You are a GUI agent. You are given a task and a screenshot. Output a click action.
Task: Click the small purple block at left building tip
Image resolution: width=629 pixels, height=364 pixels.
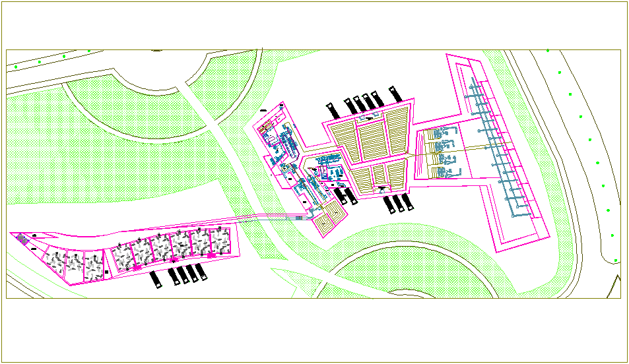(x=21, y=240)
